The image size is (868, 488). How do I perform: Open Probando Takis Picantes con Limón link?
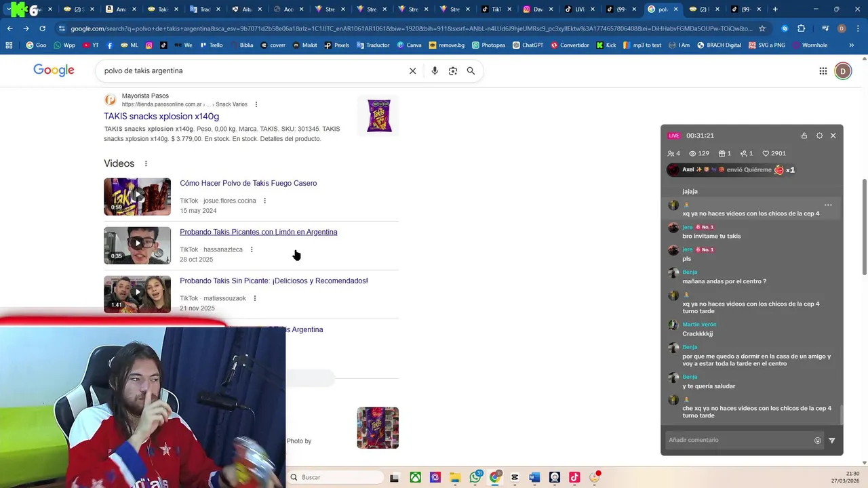pyautogui.click(x=258, y=232)
